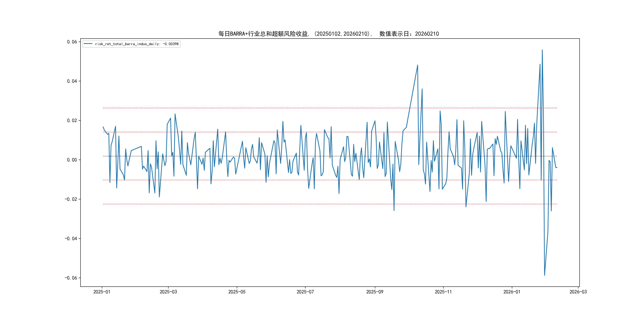
Task: Click the 0.00 y-axis tick label
Action: (x=72, y=160)
